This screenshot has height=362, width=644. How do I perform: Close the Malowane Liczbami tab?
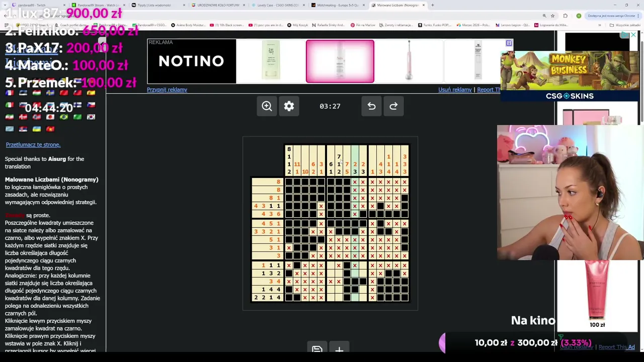tap(424, 5)
